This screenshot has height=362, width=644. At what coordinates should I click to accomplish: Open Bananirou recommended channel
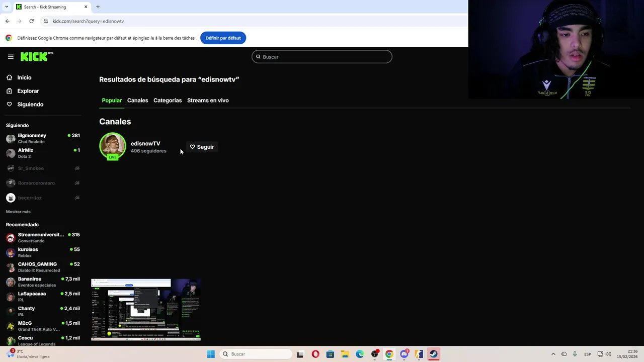pos(43,282)
